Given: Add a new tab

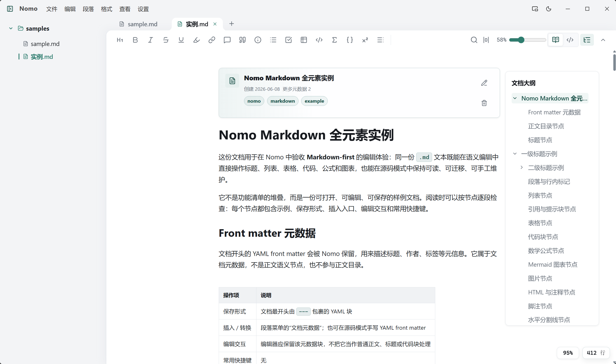Looking at the screenshot, I should 232,24.
